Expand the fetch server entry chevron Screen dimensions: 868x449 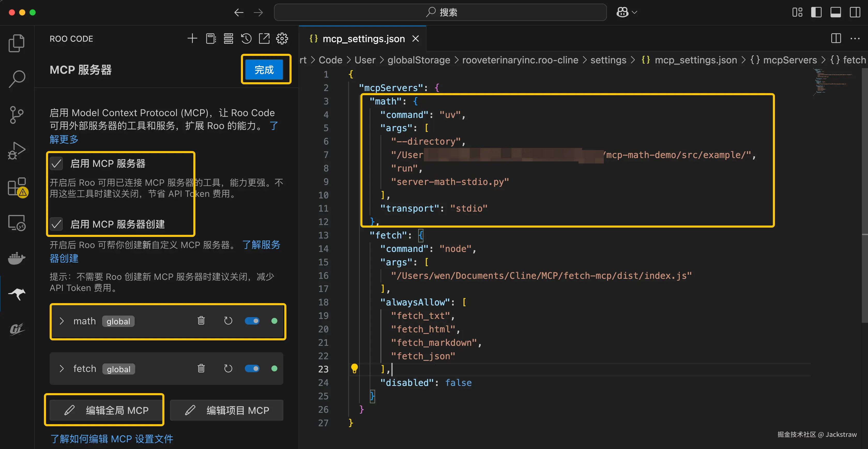coord(61,369)
